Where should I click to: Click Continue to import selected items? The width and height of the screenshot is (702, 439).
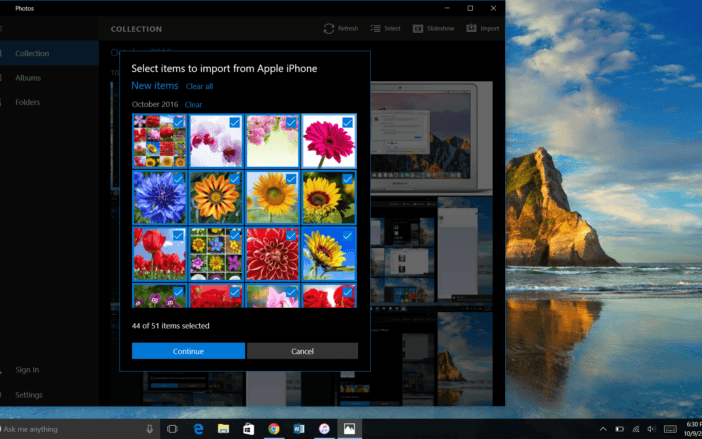click(188, 351)
